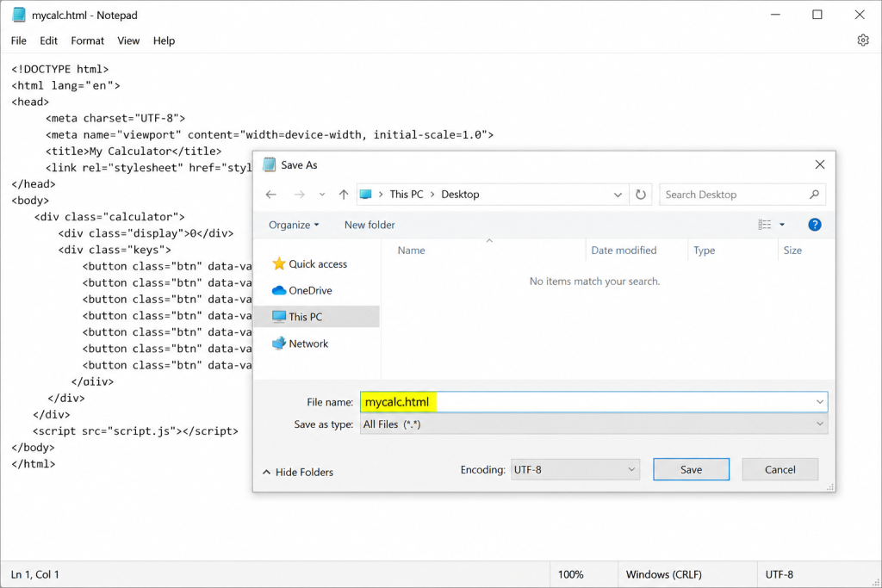Go back in Save As dialog

coord(271,195)
